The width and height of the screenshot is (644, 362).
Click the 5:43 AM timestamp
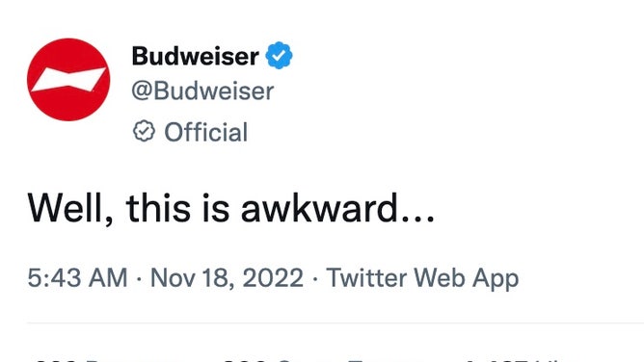click(78, 277)
